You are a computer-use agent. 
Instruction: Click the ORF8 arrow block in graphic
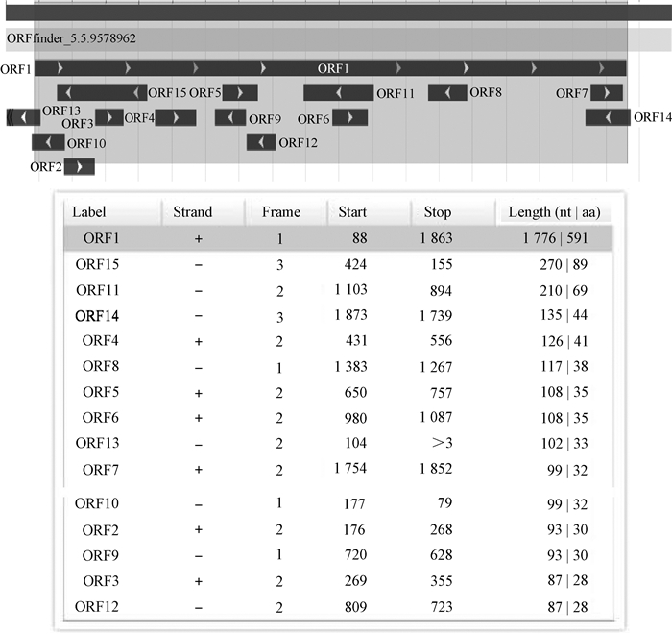pos(446,93)
